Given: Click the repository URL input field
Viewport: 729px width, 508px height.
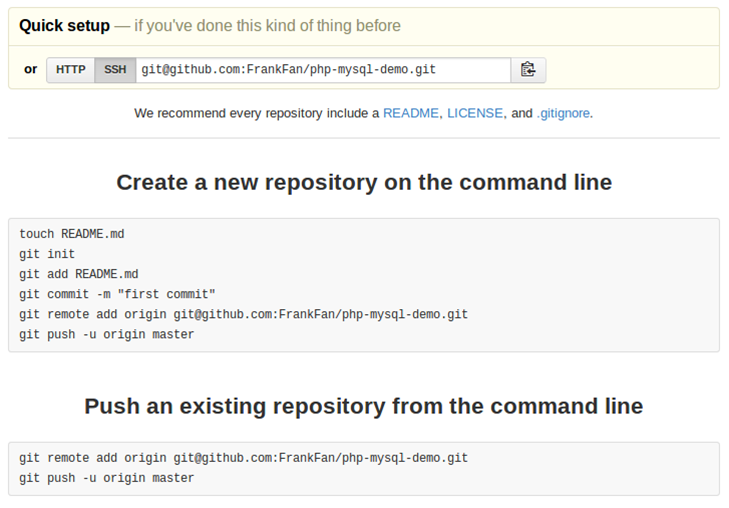Looking at the screenshot, I should click(322, 70).
